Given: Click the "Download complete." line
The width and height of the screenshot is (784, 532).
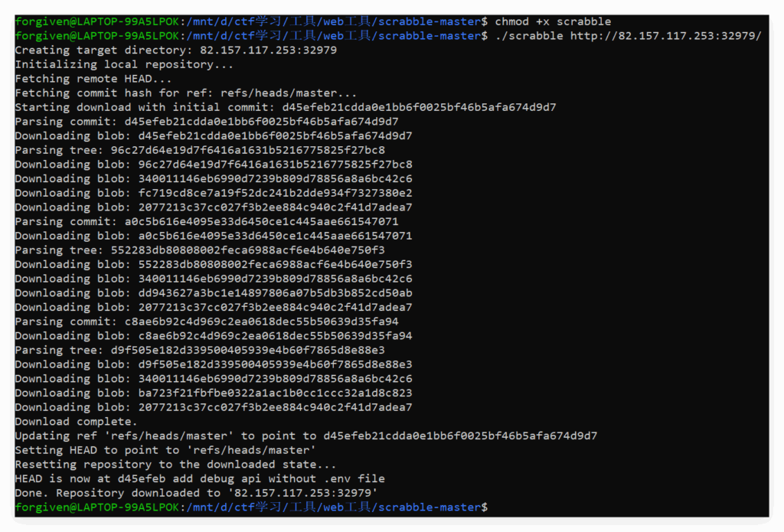Looking at the screenshot, I should [76, 422].
